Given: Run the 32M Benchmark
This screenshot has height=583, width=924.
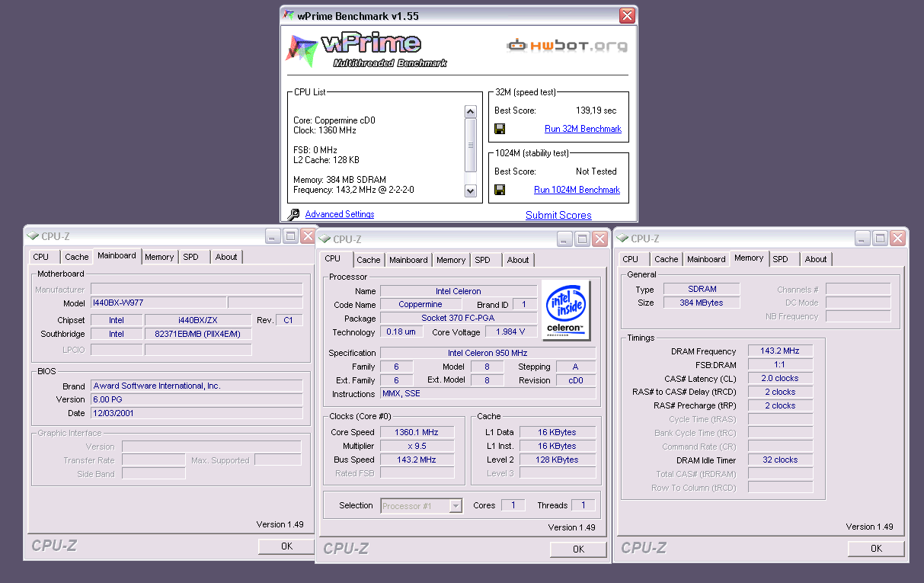Looking at the screenshot, I should [583, 129].
